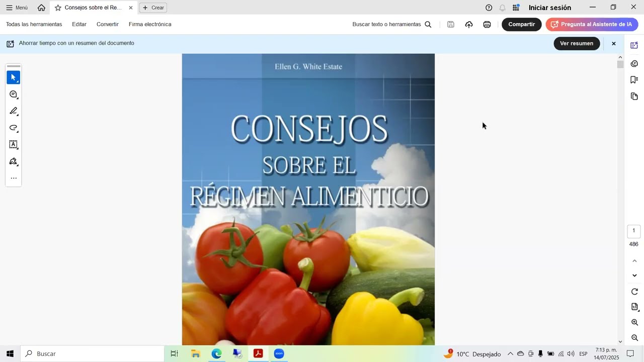Show hidden system tray icons chevron
The width and height of the screenshot is (644, 362).
pyautogui.click(x=510, y=354)
